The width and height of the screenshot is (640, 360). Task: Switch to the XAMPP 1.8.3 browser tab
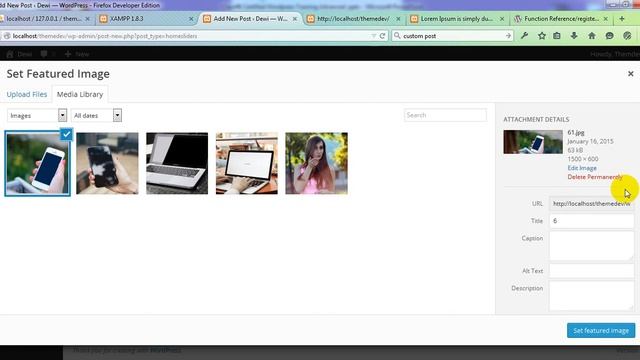(x=143, y=19)
